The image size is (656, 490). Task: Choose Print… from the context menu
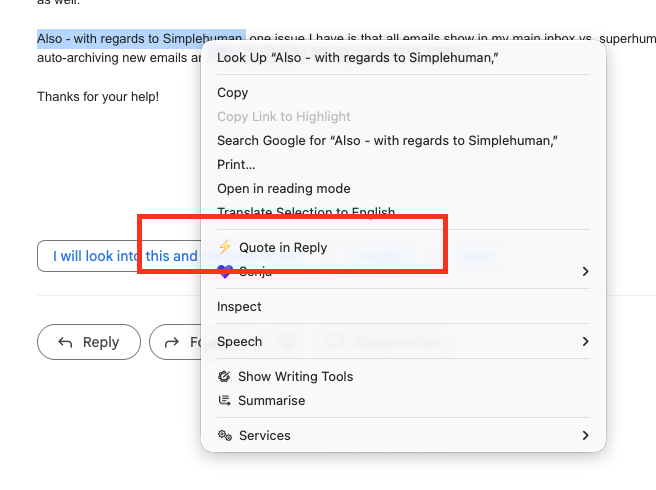click(x=236, y=165)
